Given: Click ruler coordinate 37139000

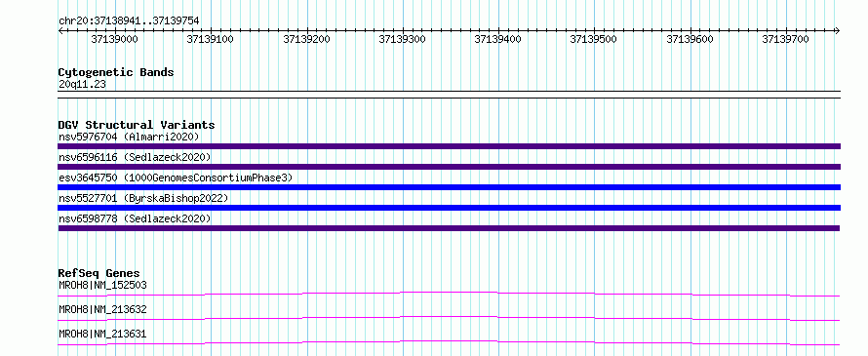Looking at the screenshot, I should [x=114, y=39].
